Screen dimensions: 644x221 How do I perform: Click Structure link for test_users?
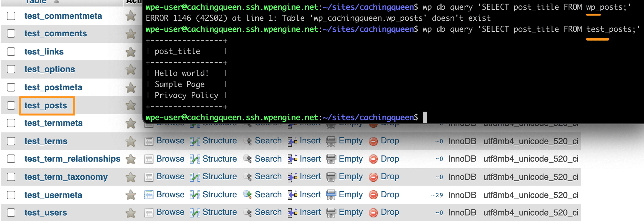click(x=220, y=212)
